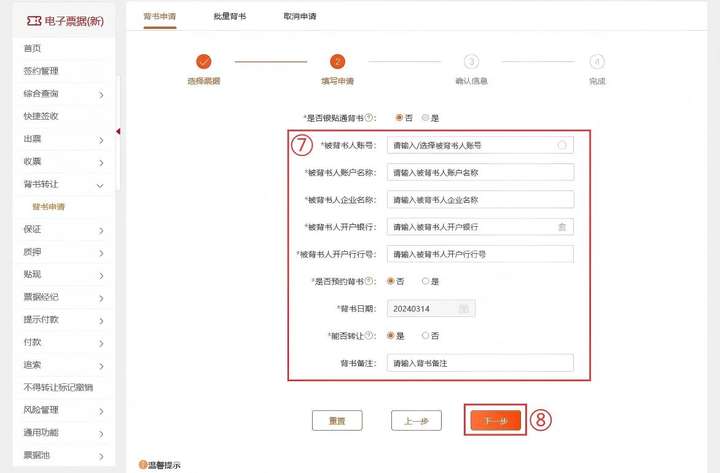The width and height of the screenshot is (720, 473).
Task: Expand 票据池 menu chevron
Action: coord(101,456)
